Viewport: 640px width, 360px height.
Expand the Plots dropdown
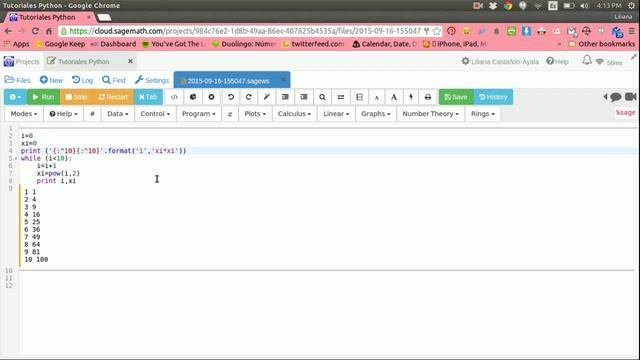tap(255, 114)
